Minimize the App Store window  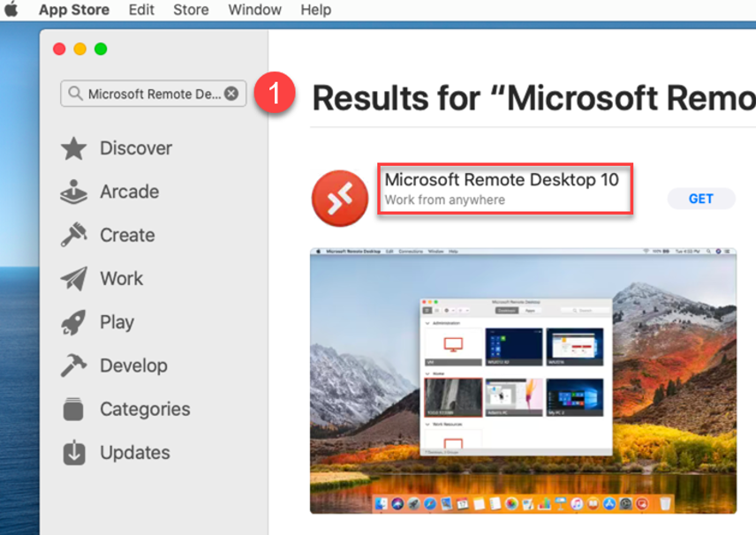coord(80,49)
